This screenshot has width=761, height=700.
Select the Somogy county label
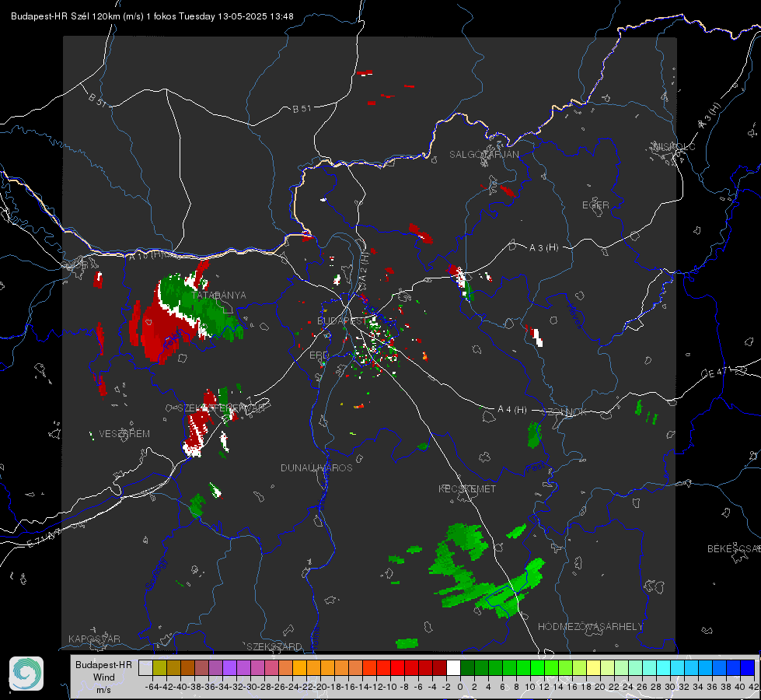(x=155, y=574)
